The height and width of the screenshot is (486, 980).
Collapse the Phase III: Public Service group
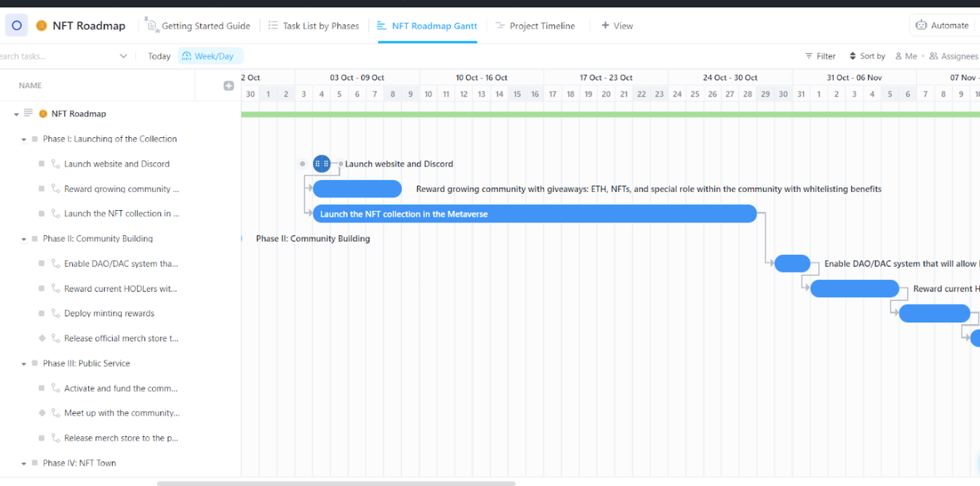coord(23,363)
